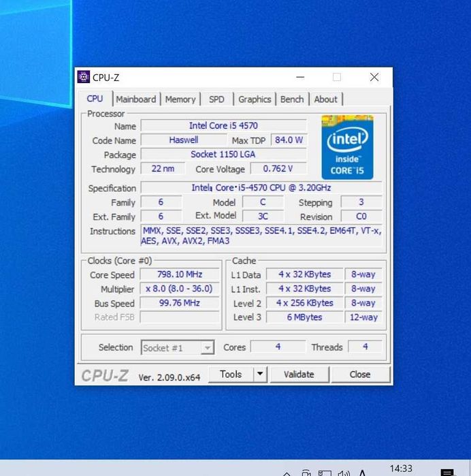Switch to the SPD tab
The image size is (471, 476).
(216, 99)
